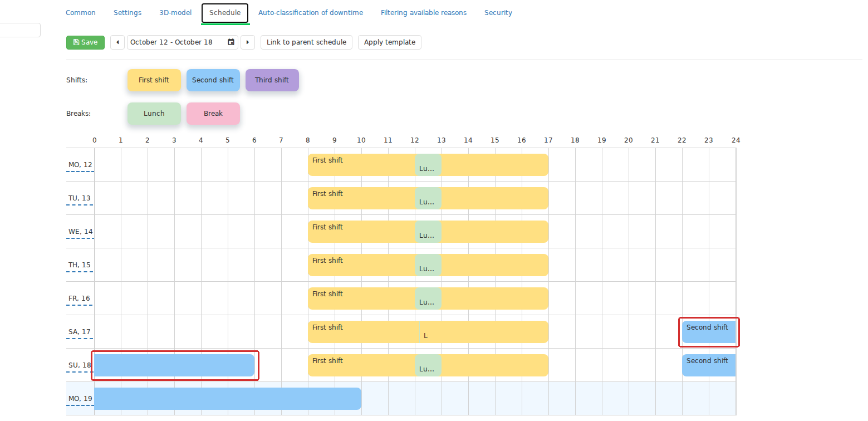
Task: Select the First shift yellow swatch
Action: tap(154, 80)
